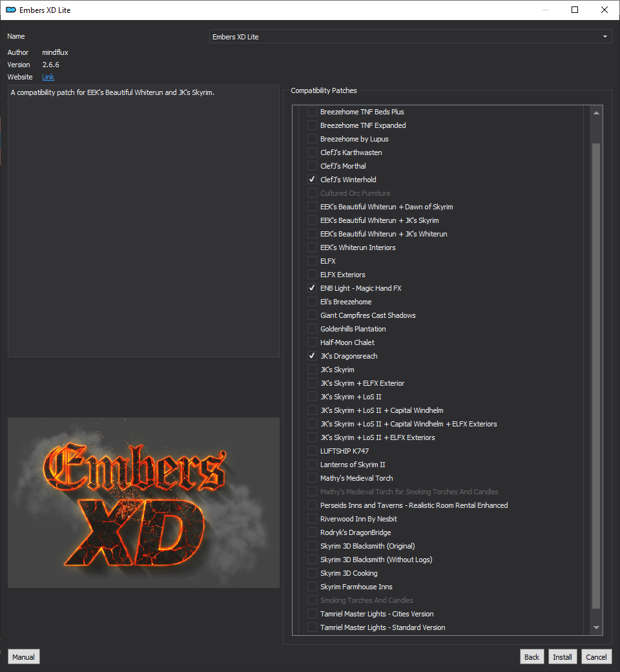The width and height of the screenshot is (620, 672).
Task: Click the Embers XD logo image
Action: point(143,503)
